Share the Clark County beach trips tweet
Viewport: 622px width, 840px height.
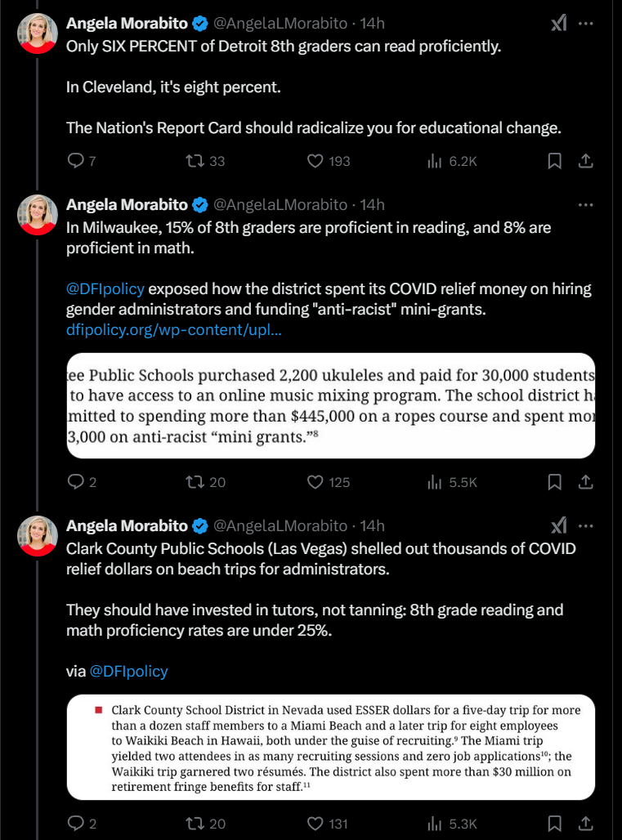[x=585, y=823]
